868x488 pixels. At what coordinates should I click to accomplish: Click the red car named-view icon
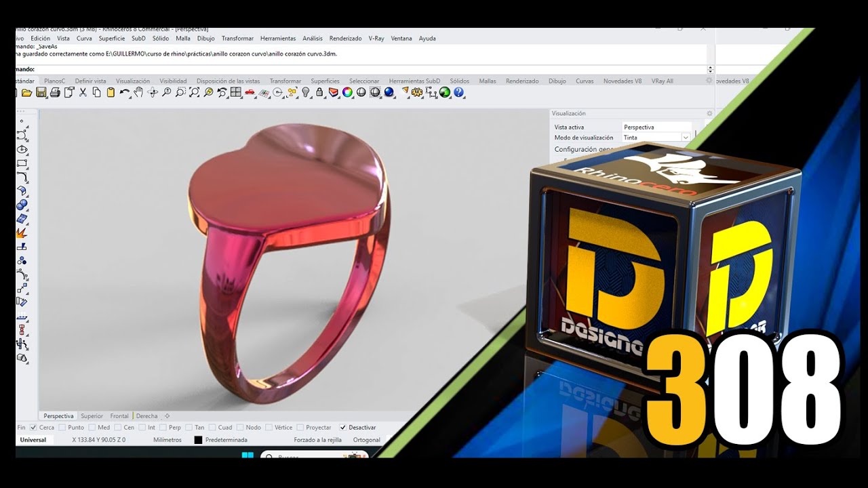tap(250, 92)
